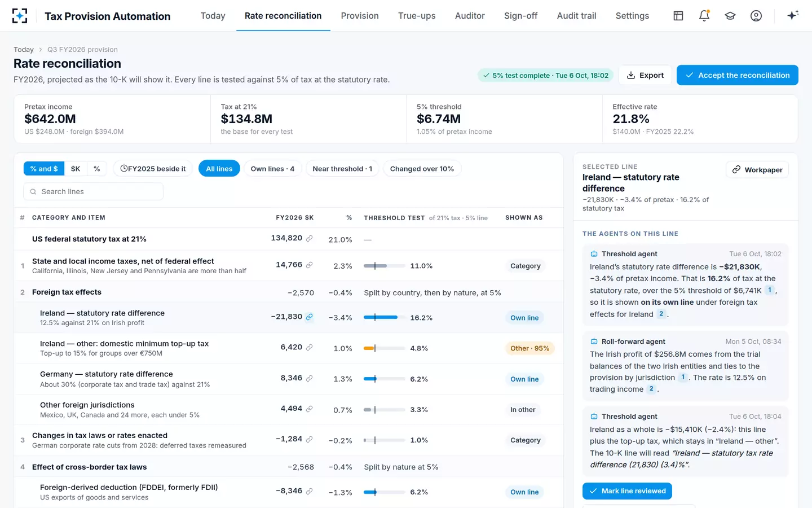Image resolution: width=812 pixels, height=508 pixels.
Task: Focus the 'Search lines' field
Action: [x=93, y=192]
